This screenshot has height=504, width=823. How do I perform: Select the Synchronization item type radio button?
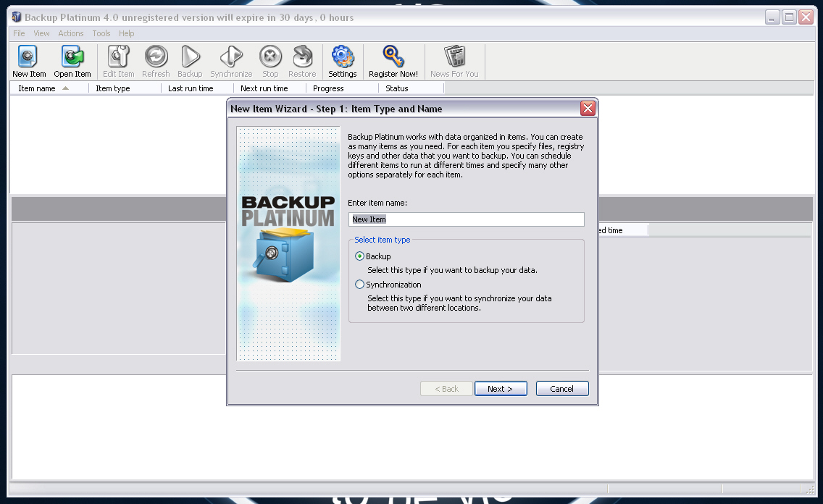click(359, 285)
